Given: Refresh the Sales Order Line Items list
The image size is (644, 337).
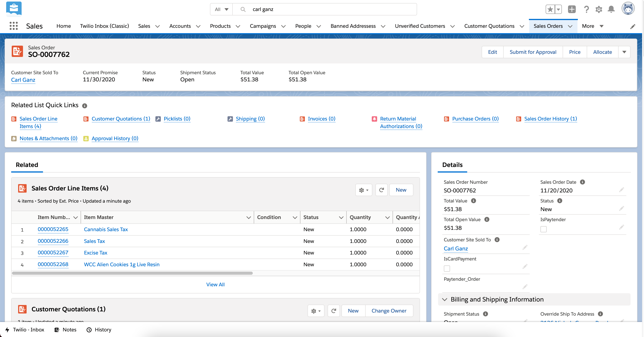Looking at the screenshot, I should 382,190.
